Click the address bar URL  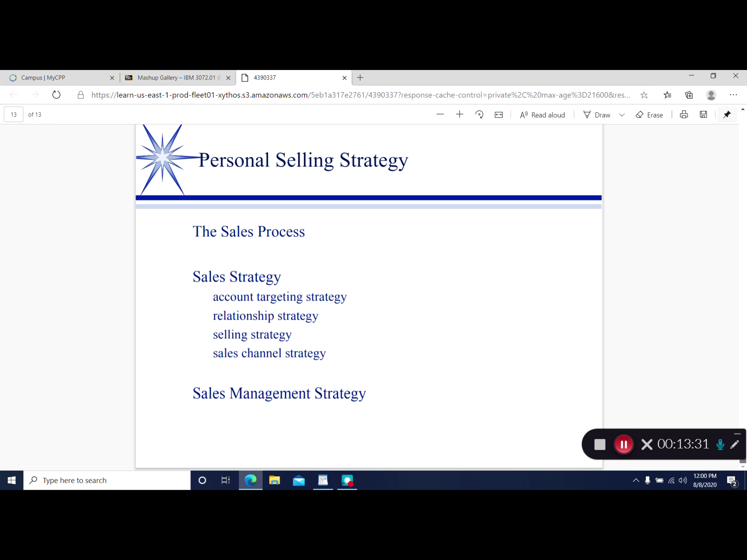tap(360, 95)
